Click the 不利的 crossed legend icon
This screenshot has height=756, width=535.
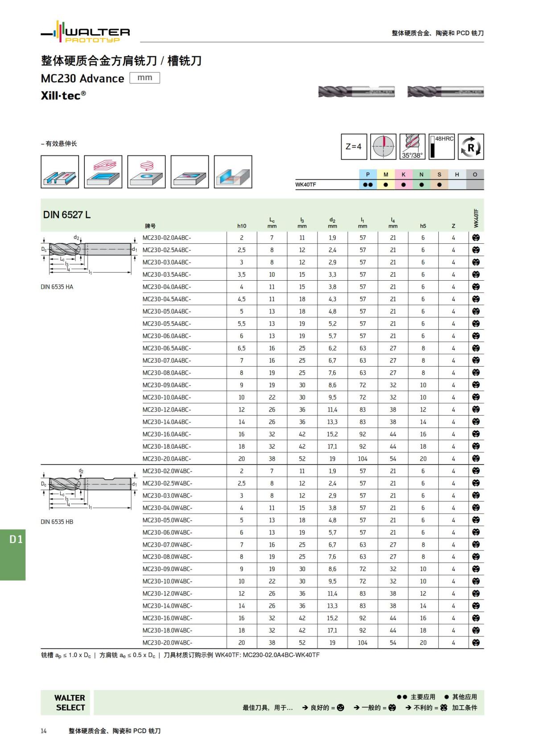(444, 707)
